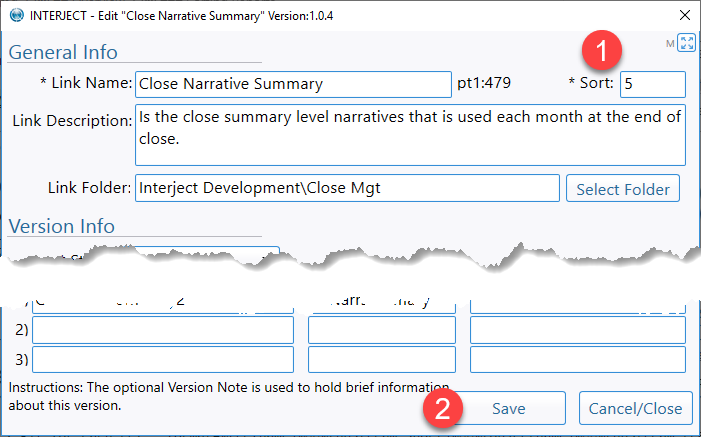Focus the Link Folder path field

347,188
